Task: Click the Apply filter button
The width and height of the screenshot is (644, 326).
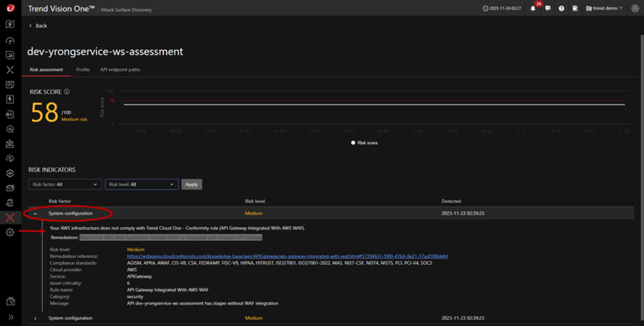Action: coord(192,184)
